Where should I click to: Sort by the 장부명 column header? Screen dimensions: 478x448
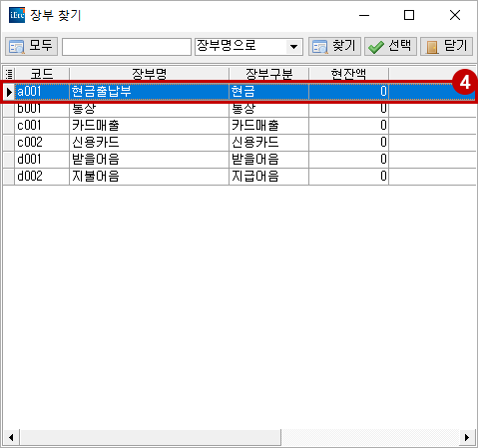pos(149,74)
